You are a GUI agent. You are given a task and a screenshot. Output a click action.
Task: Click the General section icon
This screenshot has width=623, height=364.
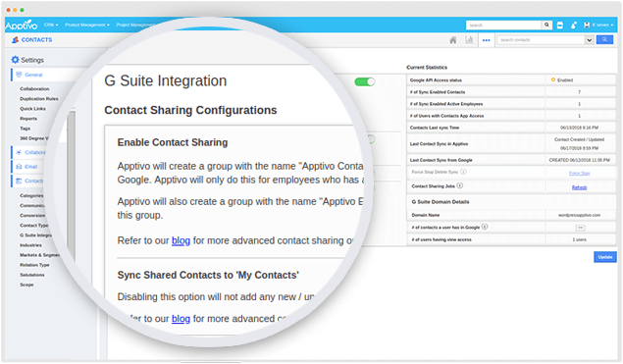19,75
